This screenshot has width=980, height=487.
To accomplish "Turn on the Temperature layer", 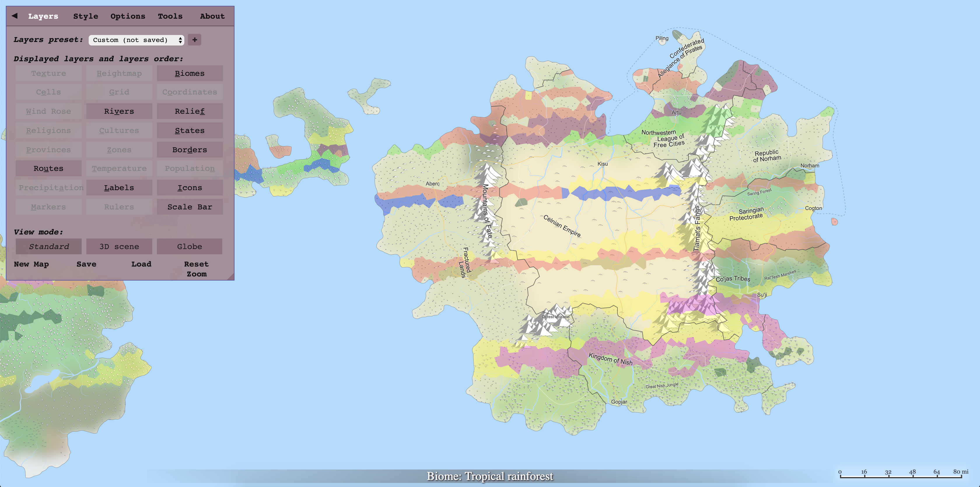I will tap(119, 169).
